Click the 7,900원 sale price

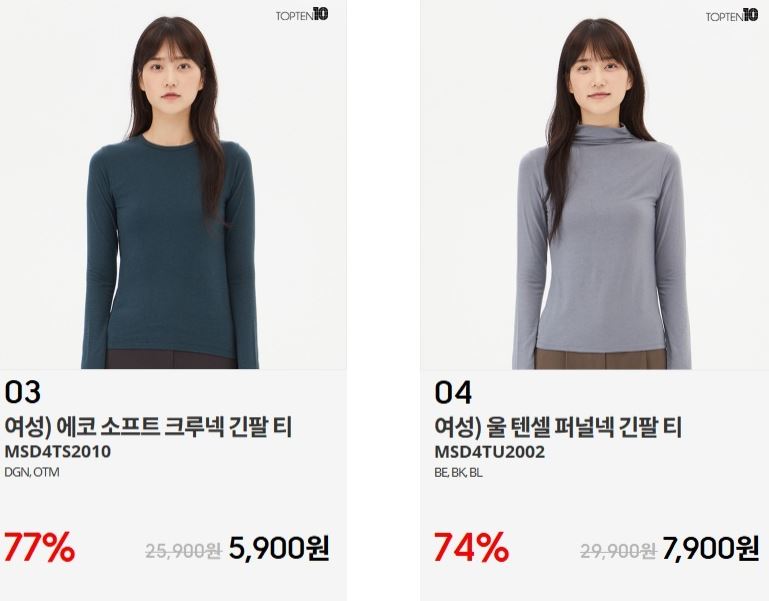(x=711, y=549)
